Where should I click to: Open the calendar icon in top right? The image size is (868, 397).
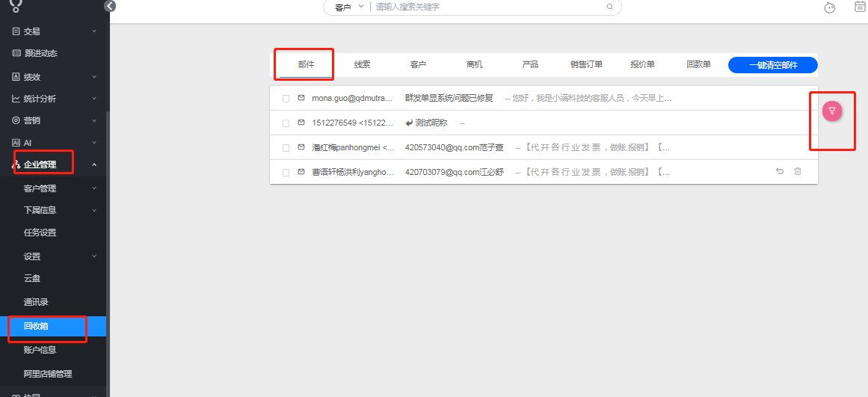[861, 7]
